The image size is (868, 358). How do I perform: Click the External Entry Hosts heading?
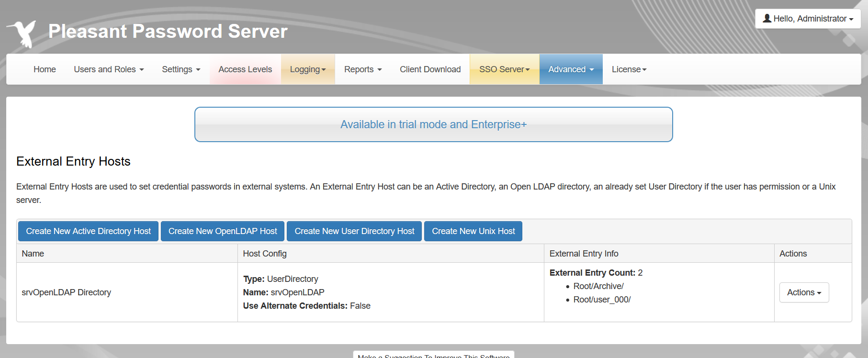[x=73, y=161]
